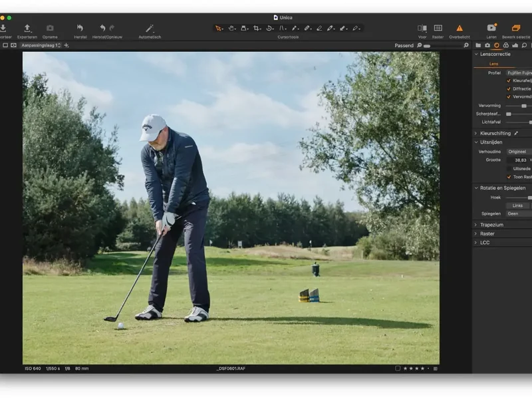Open the Library folder tool tab

478,45
